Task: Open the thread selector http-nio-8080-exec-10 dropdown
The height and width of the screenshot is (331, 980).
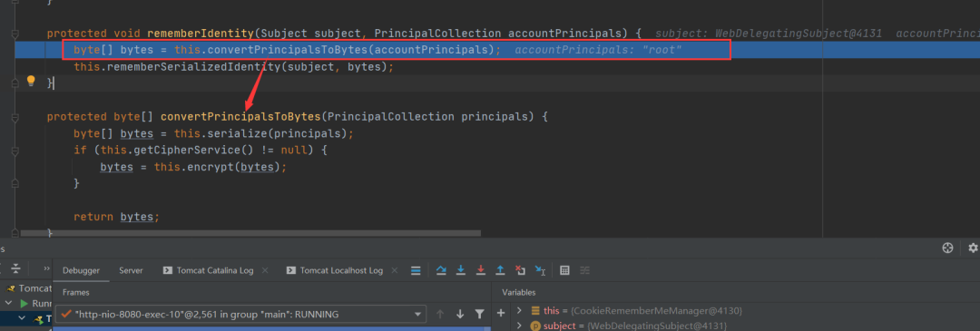Action: [241, 314]
